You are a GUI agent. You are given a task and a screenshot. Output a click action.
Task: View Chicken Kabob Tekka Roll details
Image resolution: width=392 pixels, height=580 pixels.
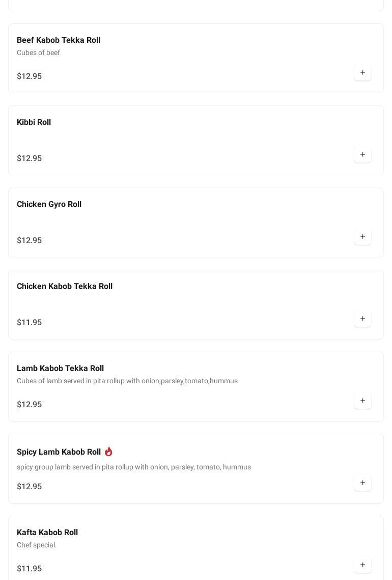click(65, 286)
